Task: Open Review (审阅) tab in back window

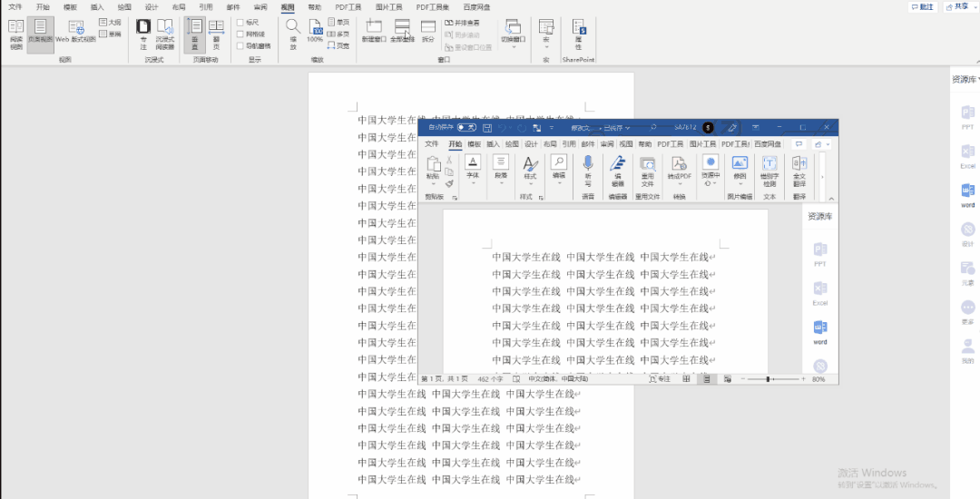Action: point(260,7)
